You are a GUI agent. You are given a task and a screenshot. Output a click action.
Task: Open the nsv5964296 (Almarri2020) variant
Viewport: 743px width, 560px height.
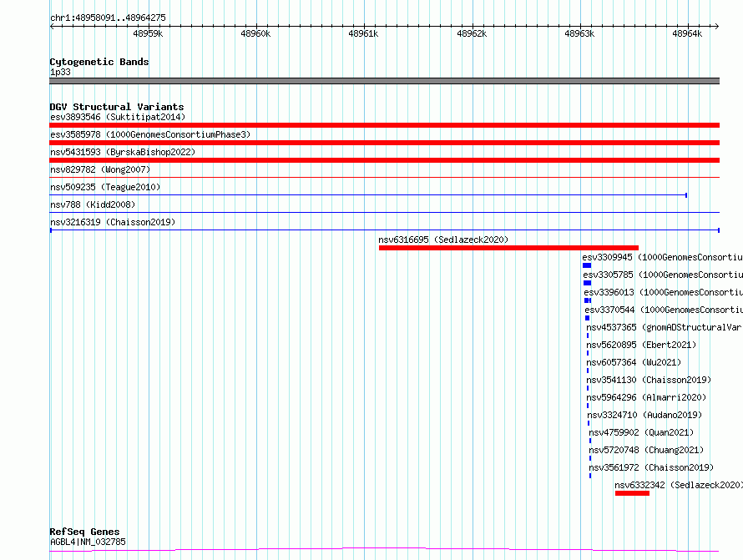click(646, 397)
